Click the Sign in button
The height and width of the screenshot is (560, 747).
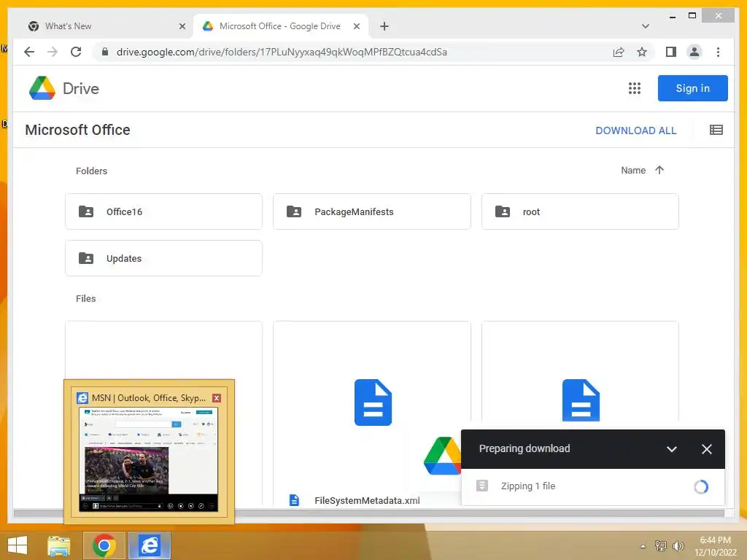(x=693, y=88)
